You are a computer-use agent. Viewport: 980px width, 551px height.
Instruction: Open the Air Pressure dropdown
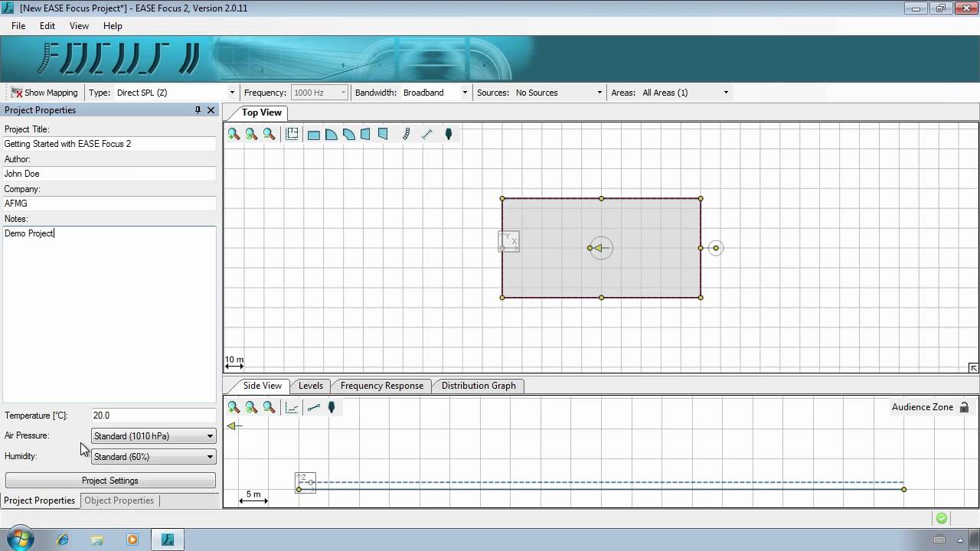pos(153,436)
